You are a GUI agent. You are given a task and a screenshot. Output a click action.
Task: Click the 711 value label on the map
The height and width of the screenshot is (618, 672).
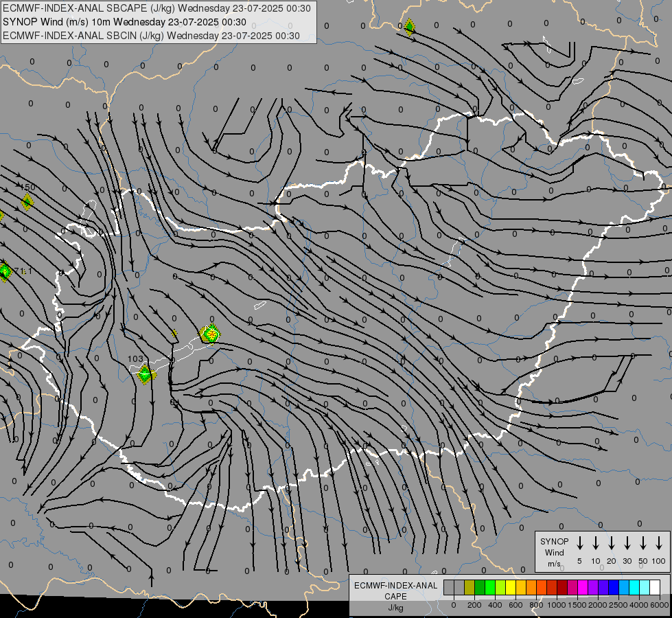click(x=23, y=271)
